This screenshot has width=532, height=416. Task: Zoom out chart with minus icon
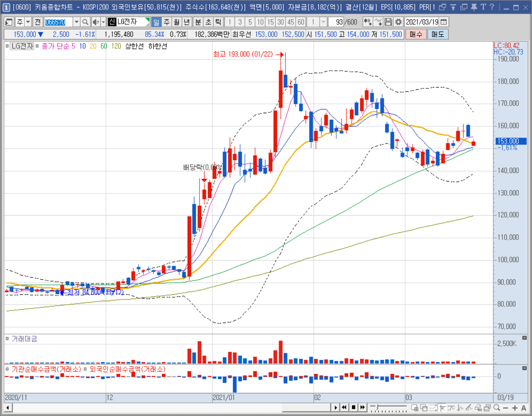click(x=506, y=408)
